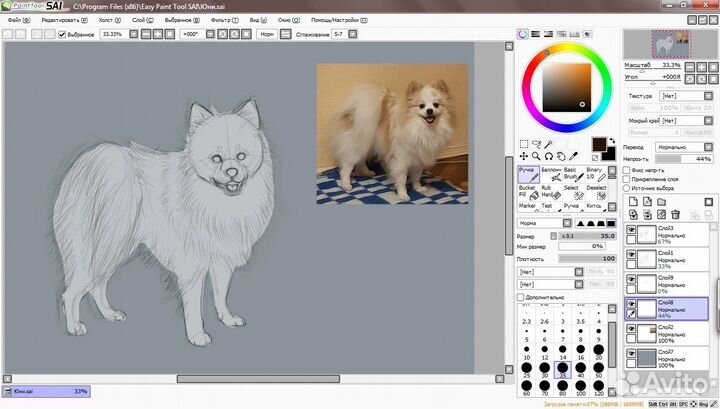Activate the zoom magnifier tool
This screenshot has width=720, height=409.
pyautogui.click(x=536, y=156)
